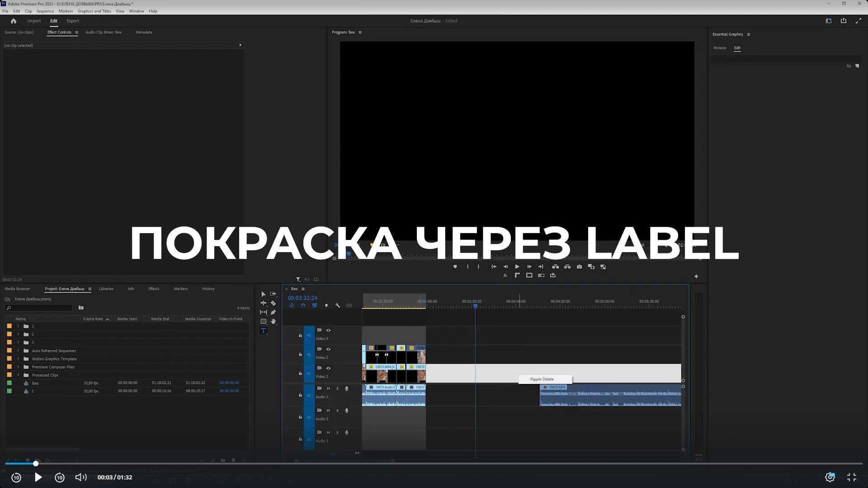Click the Home icon
The image size is (868, 488).
(x=14, y=21)
